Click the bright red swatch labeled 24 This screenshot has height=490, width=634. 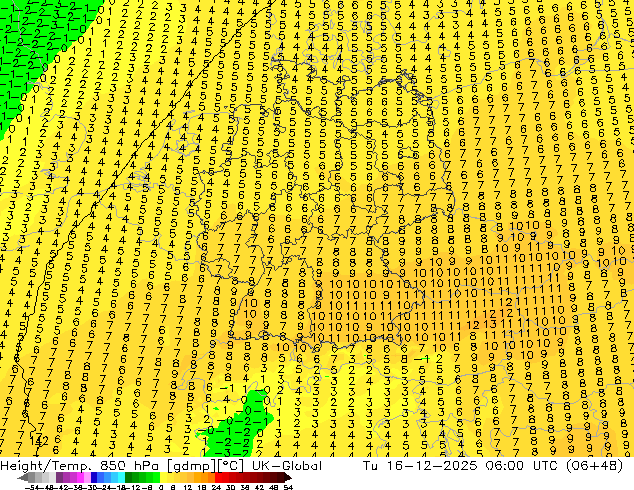pyautogui.click(x=218, y=477)
